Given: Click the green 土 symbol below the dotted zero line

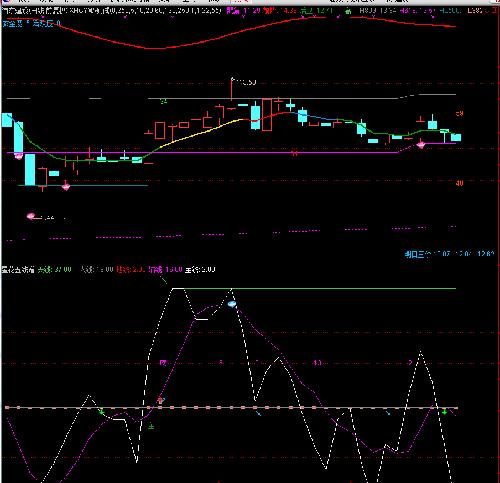Looking at the screenshot, I should point(151,426).
